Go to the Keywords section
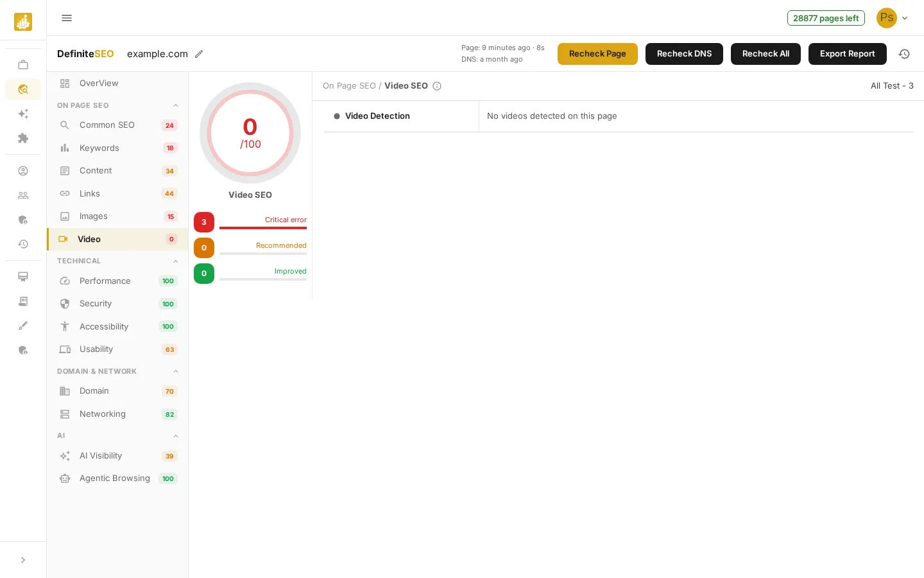 117,148
